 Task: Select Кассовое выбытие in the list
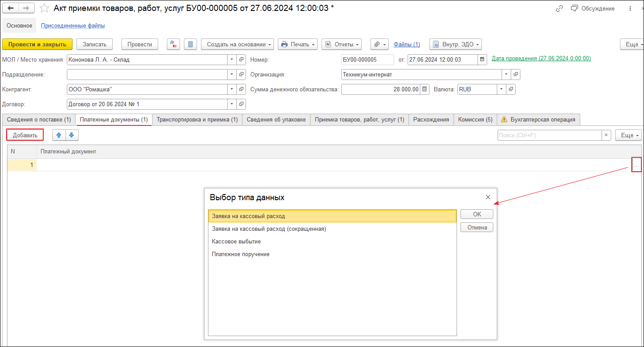coord(332,241)
